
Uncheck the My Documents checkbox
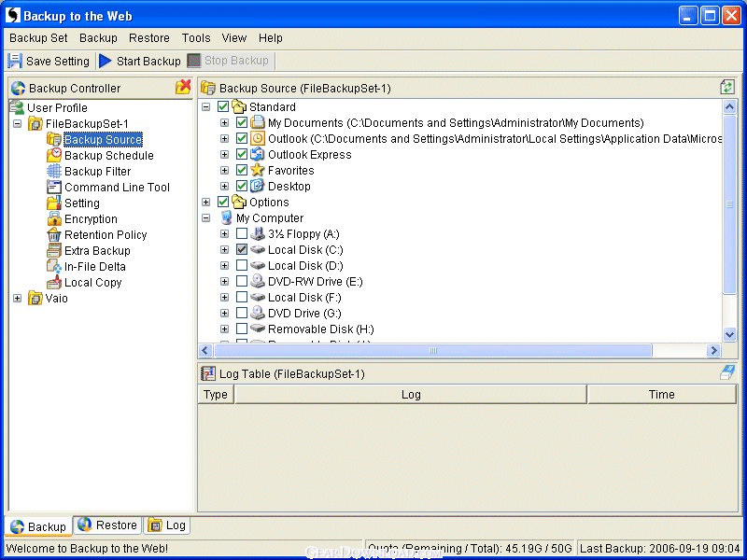coord(242,123)
